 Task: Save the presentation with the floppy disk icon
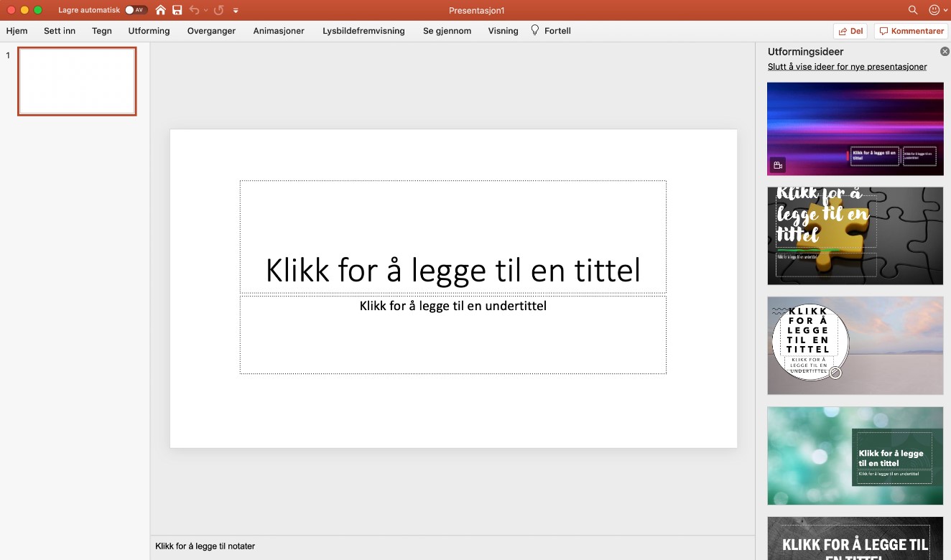click(177, 10)
